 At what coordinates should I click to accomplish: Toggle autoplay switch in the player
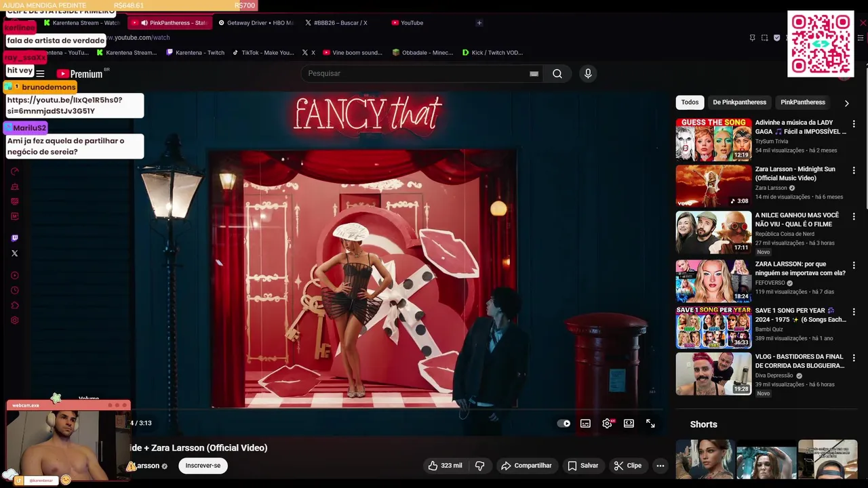564,423
